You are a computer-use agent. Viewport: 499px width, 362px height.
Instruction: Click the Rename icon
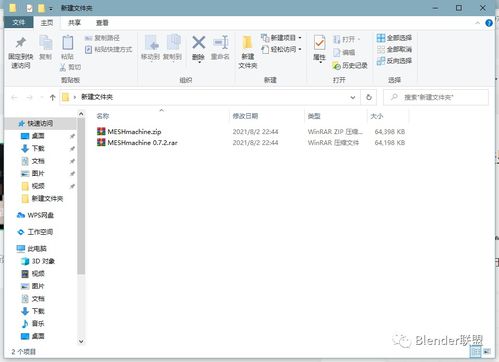click(x=220, y=43)
